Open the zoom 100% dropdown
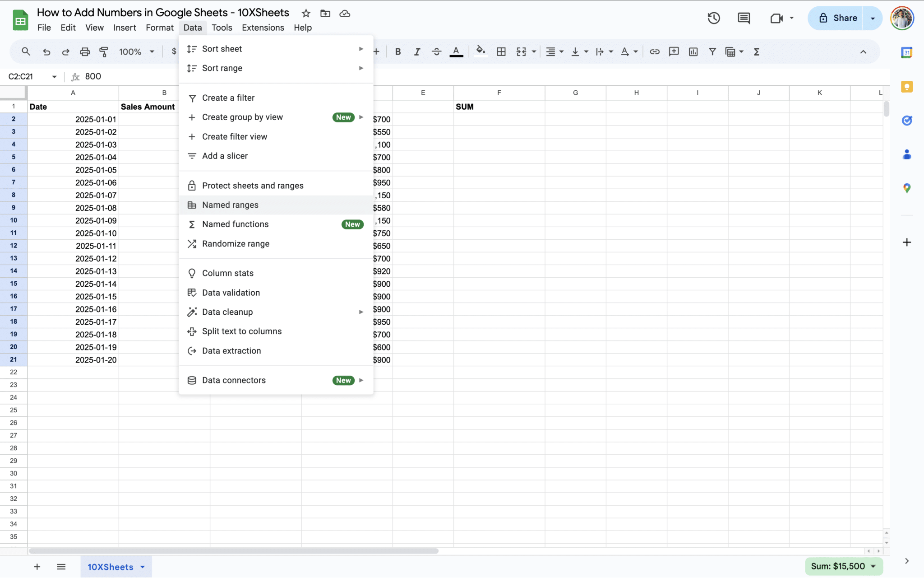 [136, 52]
